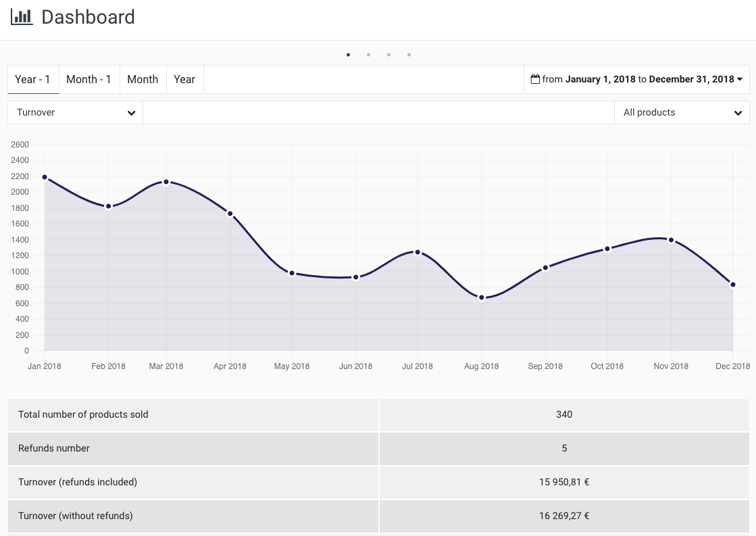This screenshot has height=536, width=756.
Task: Click the Dashboard bar chart icon
Action: pos(22,17)
